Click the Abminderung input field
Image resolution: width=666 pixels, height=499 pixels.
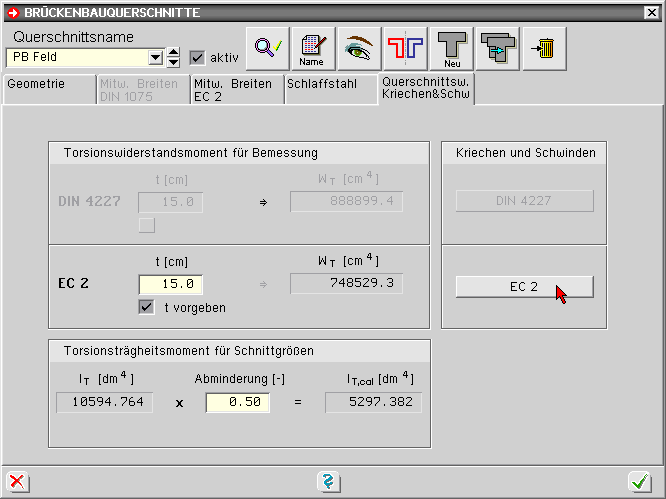pyautogui.click(x=238, y=402)
